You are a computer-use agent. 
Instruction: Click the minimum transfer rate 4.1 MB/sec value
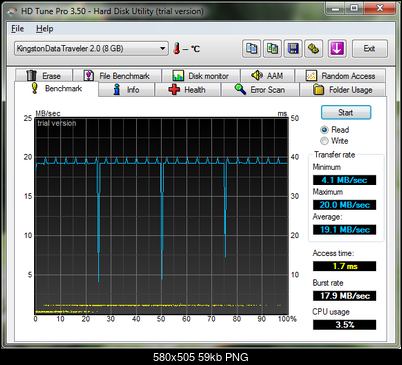[x=344, y=180]
